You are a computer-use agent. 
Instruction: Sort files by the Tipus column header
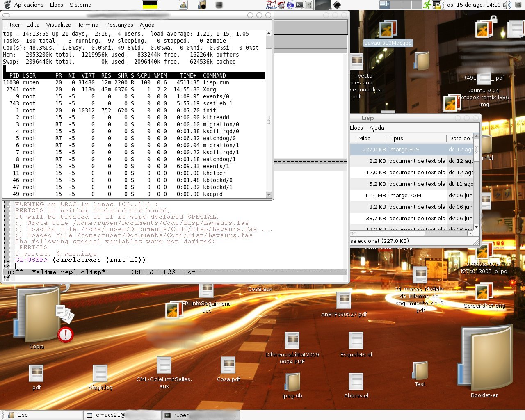[x=416, y=138]
